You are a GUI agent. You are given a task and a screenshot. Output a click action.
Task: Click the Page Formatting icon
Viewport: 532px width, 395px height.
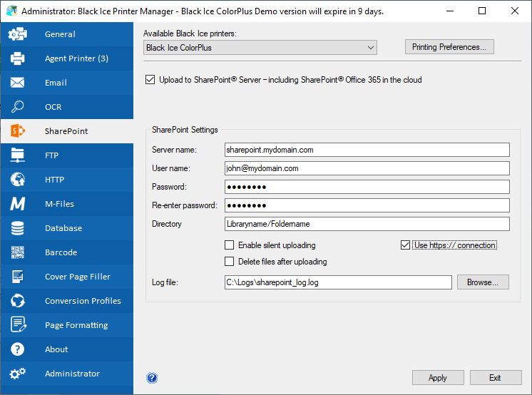pyautogui.click(x=18, y=324)
